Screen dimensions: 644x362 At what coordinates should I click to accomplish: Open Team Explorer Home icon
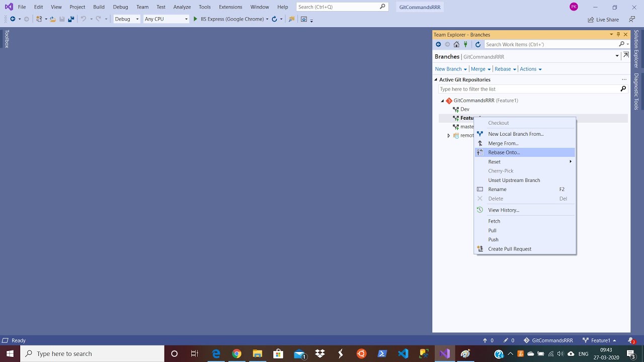pos(456,44)
